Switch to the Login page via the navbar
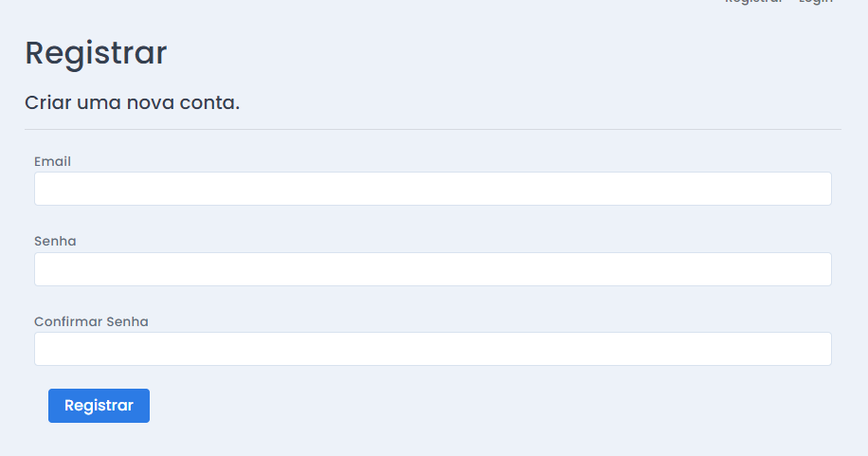This screenshot has height=456, width=868. (x=815, y=2)
